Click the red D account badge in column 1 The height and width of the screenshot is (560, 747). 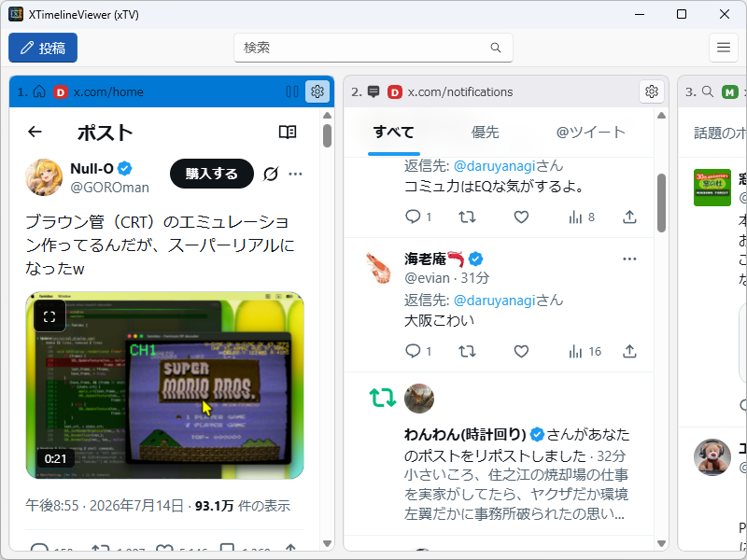(x=61, y=91)
